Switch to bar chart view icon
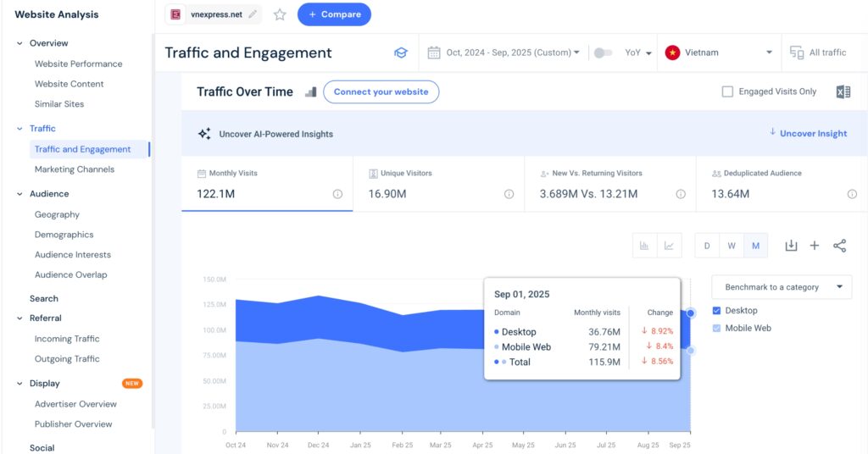Viewport: 868px width, 454px height. click(x=644, y=246)
